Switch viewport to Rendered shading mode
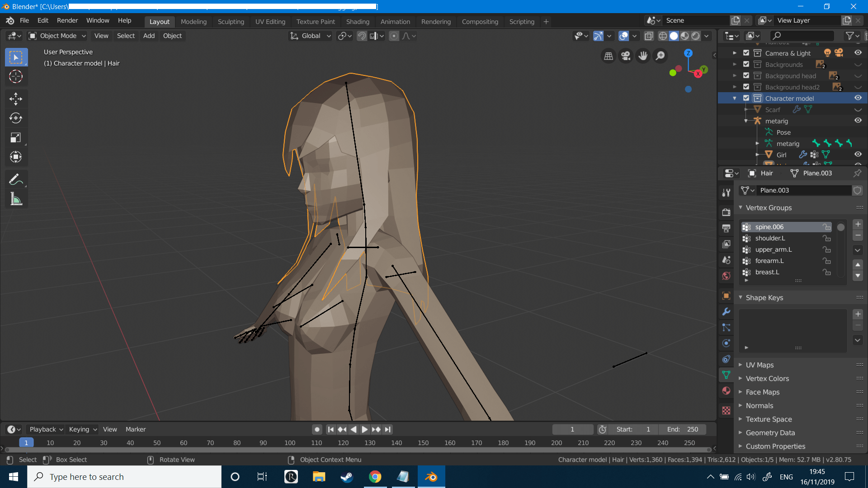This screenshot has height=488, width=868. [695, 36]
